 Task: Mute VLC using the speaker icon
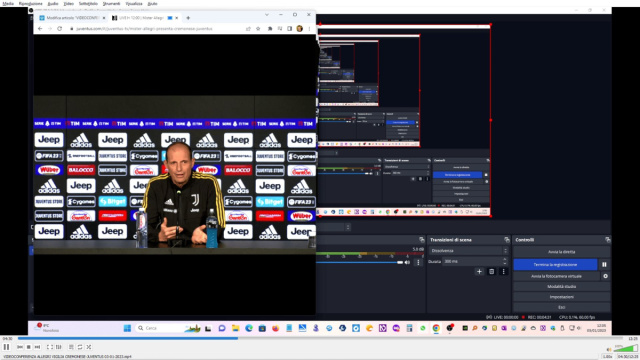pyautogui.click(x=609, y=349)
